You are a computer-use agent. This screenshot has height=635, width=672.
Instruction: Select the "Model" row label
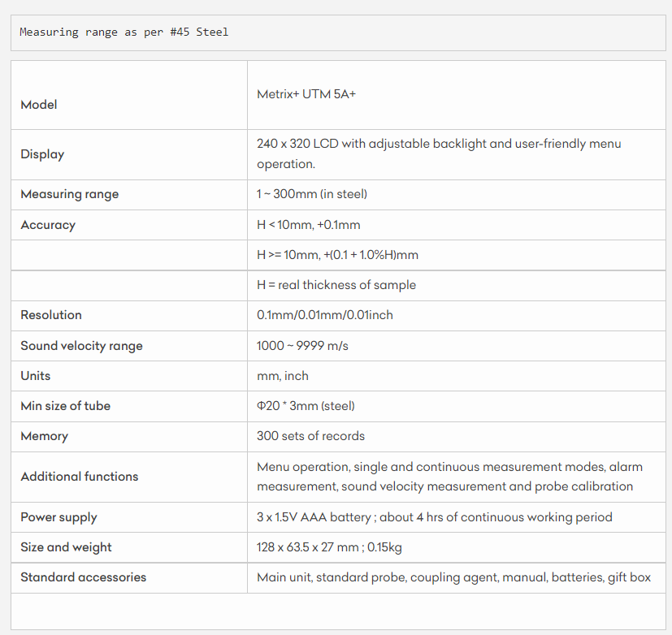(x=39, y=105)
